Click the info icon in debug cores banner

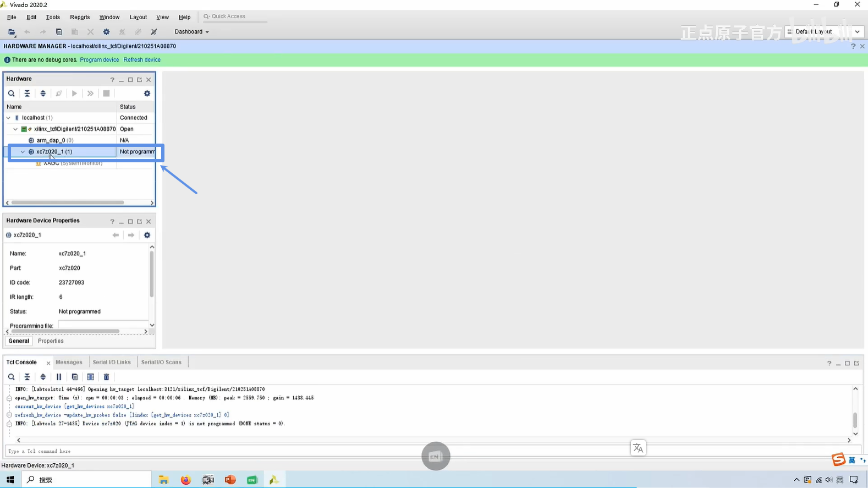pyautogui.click(x=7, y=60)
